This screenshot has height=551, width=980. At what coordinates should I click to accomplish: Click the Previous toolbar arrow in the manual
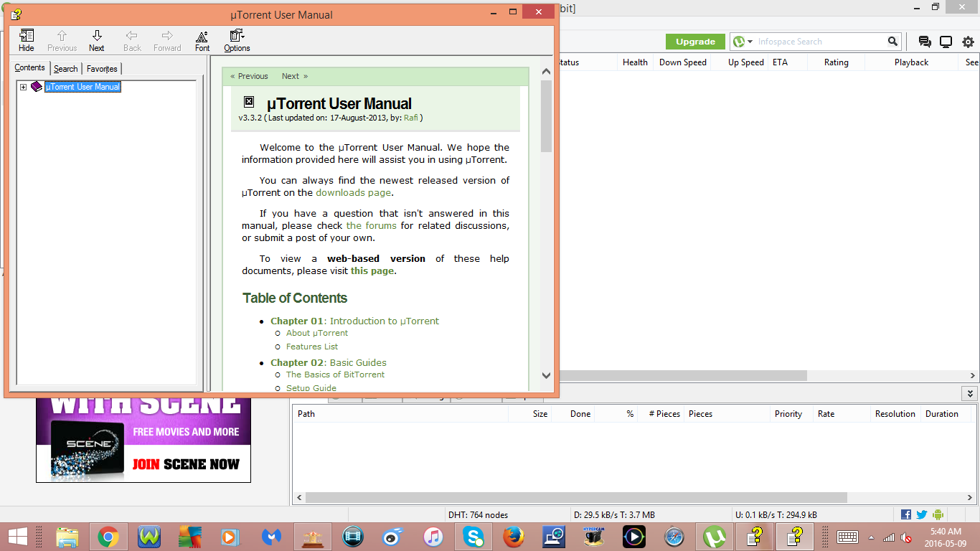tap(62, 41)
